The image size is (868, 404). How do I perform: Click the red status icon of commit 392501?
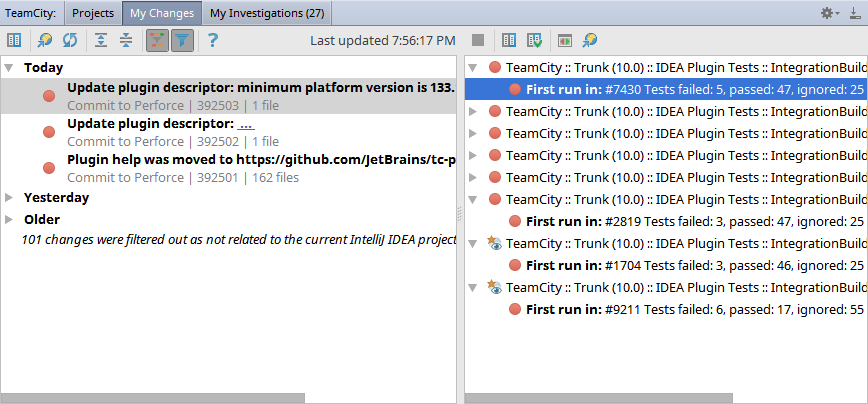(49, 168)
